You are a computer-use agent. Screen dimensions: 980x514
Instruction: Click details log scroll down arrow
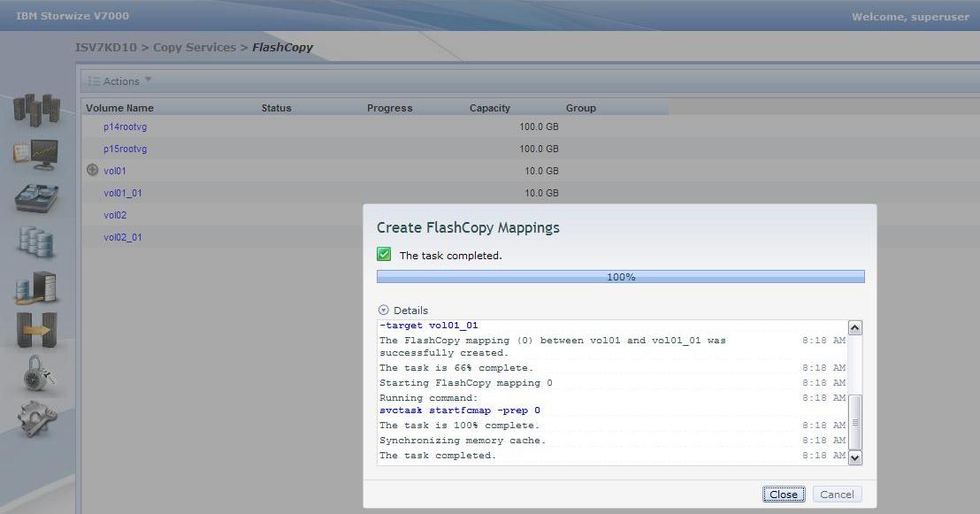pyautogui.click(x=855, y=457)
